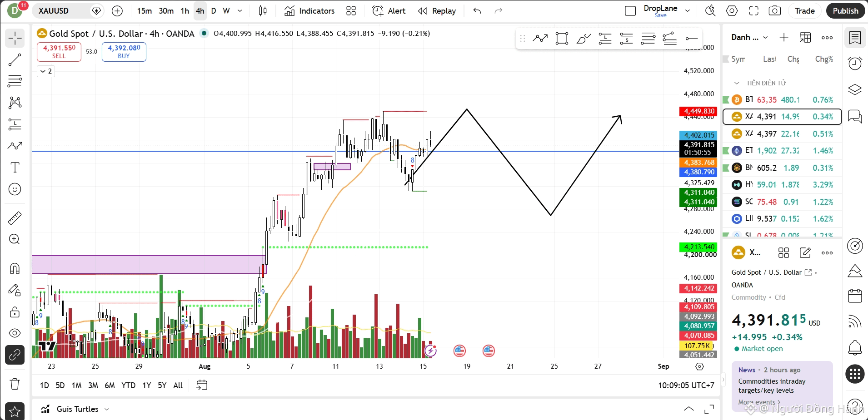Open the emoji icons tool
The height and width of the screenshot is (420, 868).
point(15,189)
